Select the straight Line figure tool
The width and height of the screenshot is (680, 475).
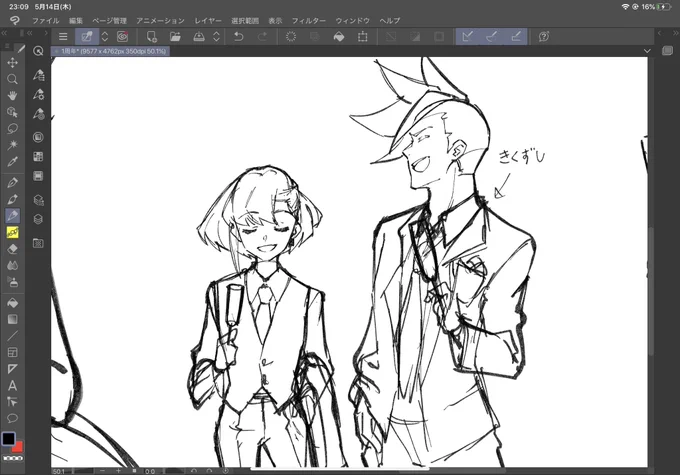pos(13,336)
